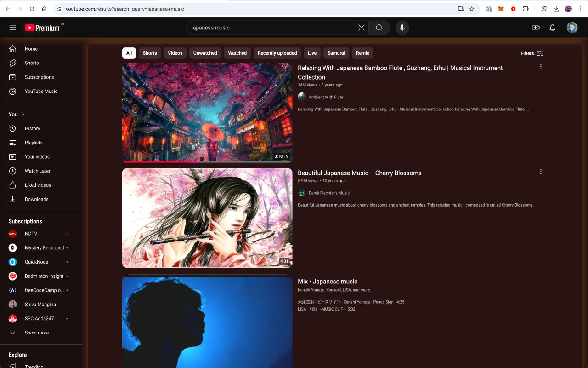Select the All filter chip

click(129, 53)
